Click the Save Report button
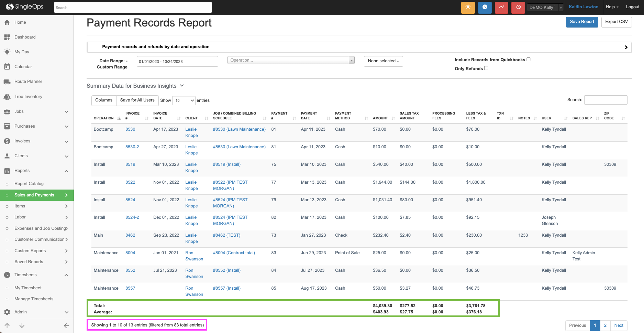 tap(582, 22)
